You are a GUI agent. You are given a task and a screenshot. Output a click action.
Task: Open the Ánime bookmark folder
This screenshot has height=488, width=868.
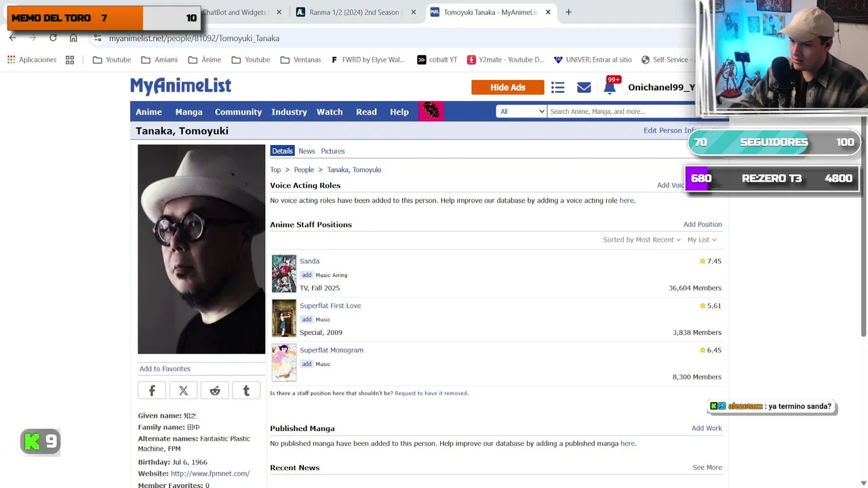205,60
